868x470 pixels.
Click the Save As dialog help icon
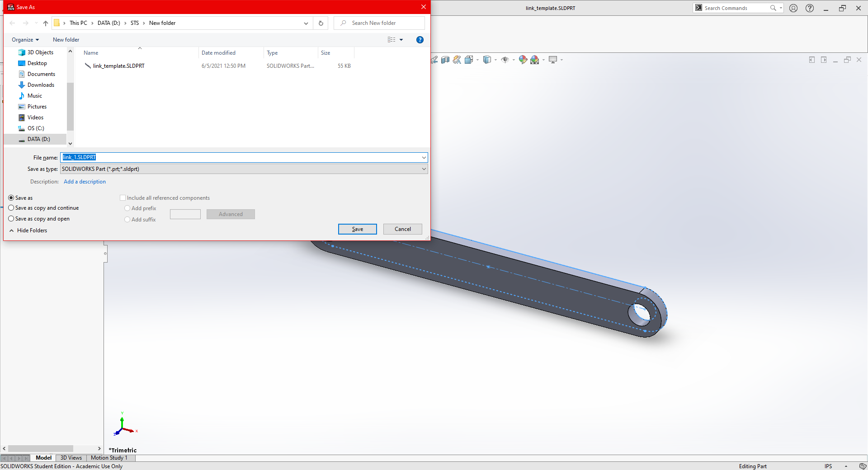click(x=420, y=40)
